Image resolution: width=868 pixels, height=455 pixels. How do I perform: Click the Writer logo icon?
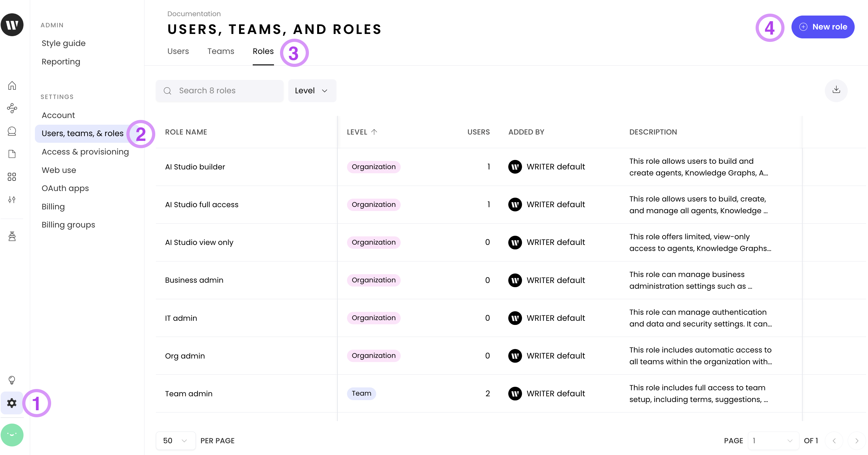tap(12, 25)
